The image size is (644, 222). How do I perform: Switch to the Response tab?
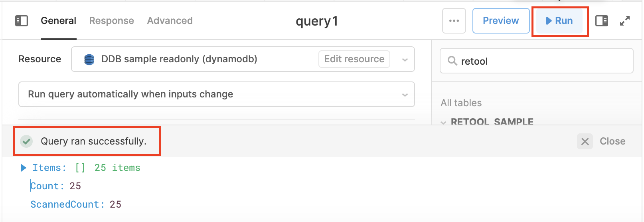[x=111, y=21]
